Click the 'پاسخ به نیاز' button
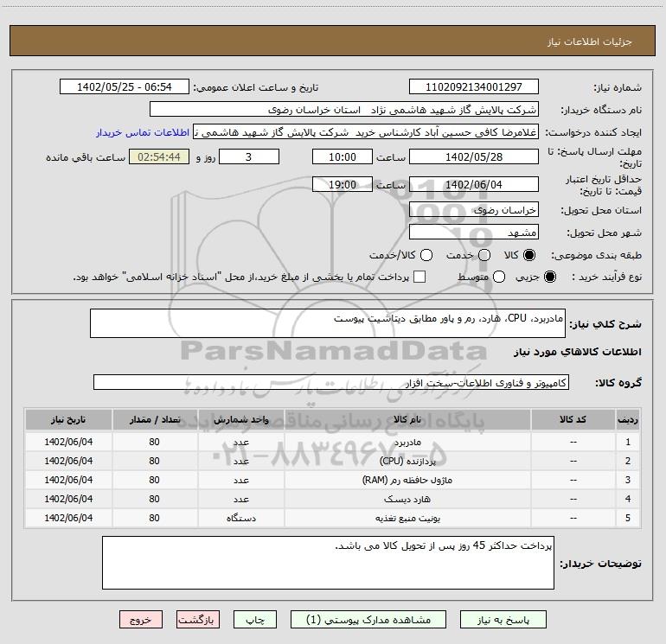666x644 pixels. tap(505, 620)
